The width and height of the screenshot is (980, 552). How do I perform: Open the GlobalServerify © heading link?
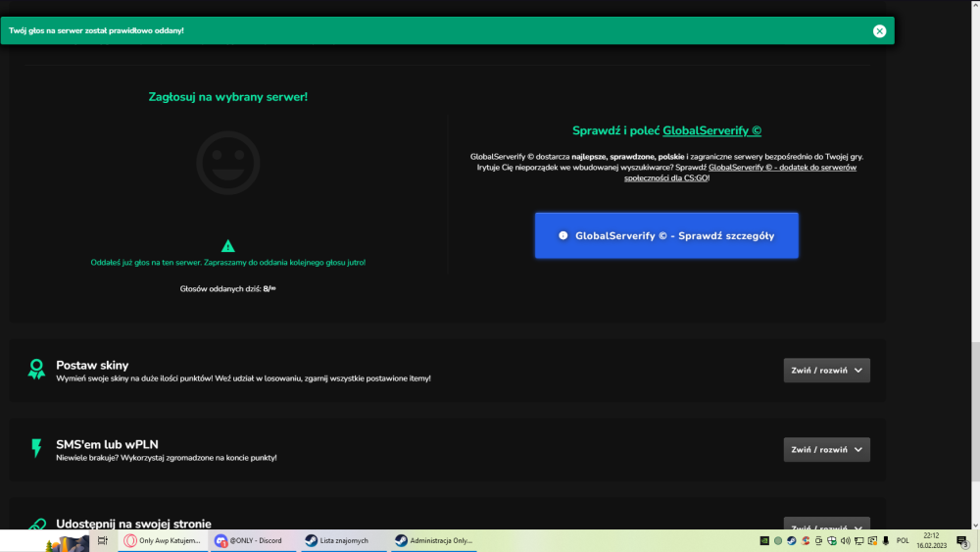[711, 130]
